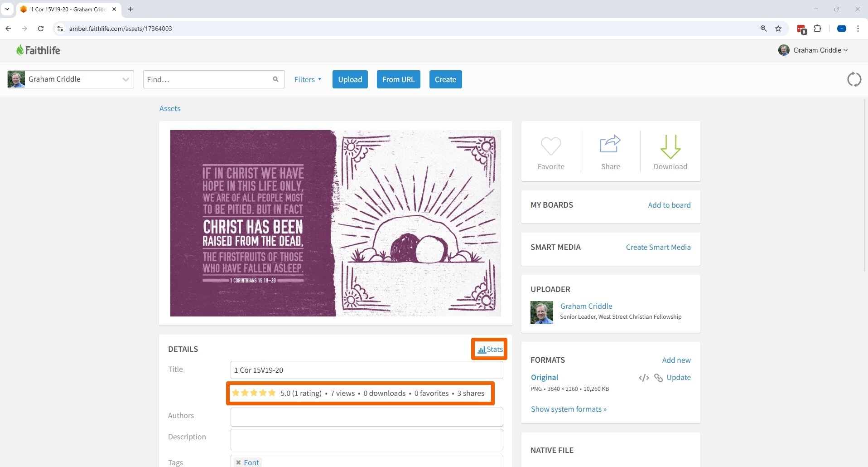Click the uploader profile photo

coord(542,312)
